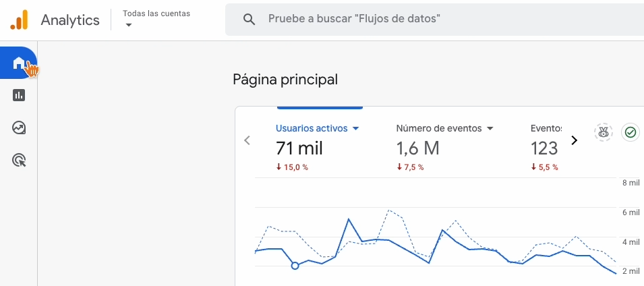Select the 71 mil active users metric tab
This screenshot has width=644, height=286.
[x=301, y=148]
